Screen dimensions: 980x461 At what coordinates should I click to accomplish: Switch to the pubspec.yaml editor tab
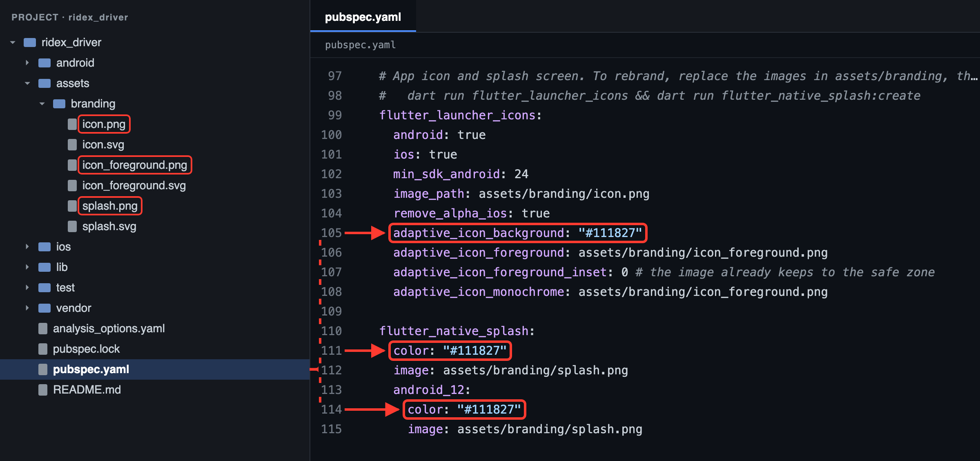(x=363, y=17)
